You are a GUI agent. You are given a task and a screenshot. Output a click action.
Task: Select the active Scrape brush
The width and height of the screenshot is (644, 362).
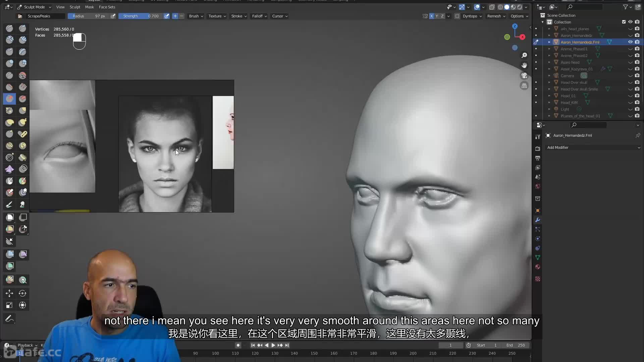pyautogui.click(x=9, y=99)
